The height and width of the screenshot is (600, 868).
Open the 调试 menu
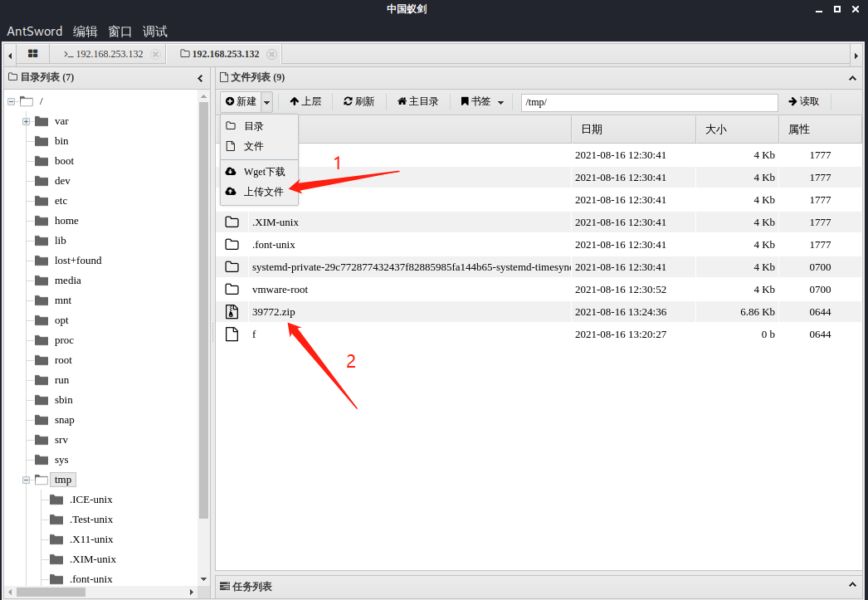point(154,31)
